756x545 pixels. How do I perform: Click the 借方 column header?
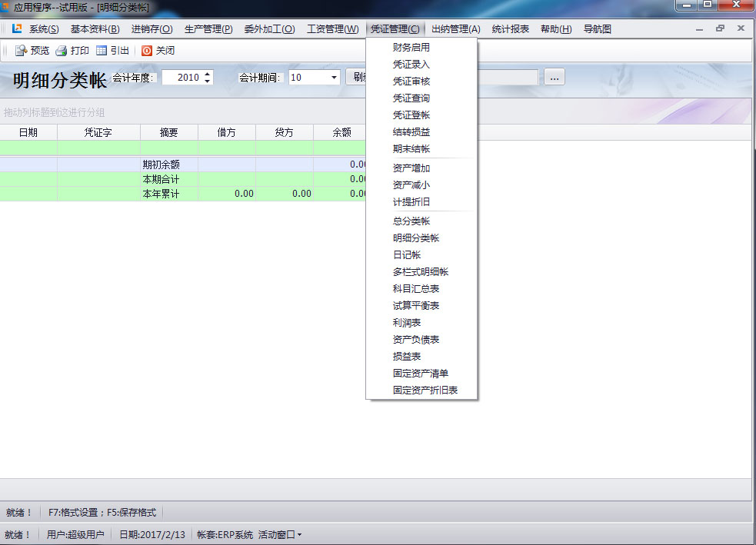(x=227, y=132)
